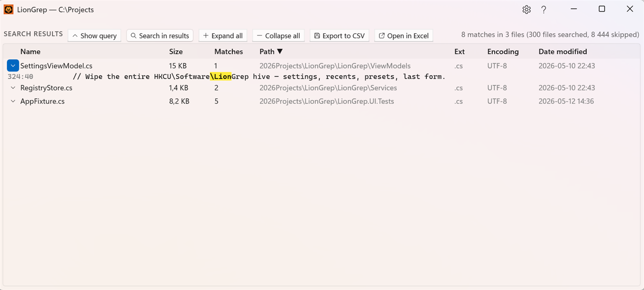Select the RegistryStore.cs file name
Screen dimensions: 644x290
pyautogui.click(x=46, y=88)
